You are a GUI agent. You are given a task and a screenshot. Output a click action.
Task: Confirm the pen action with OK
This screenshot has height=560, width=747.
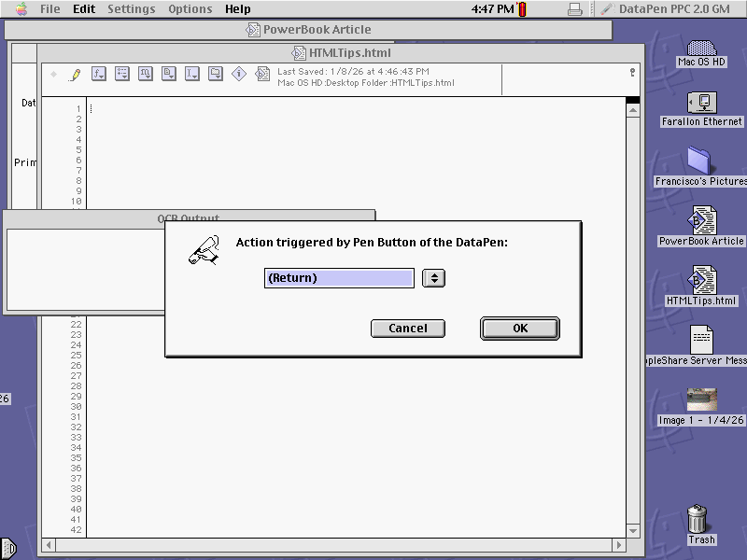pos(519,328)
